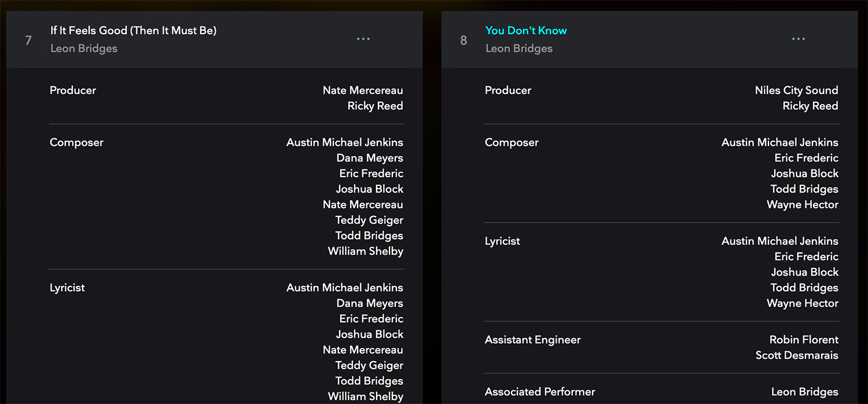
Task: Open the more options menu for You Don't Know
Action: pyautogui.click(x=798, y=39)
